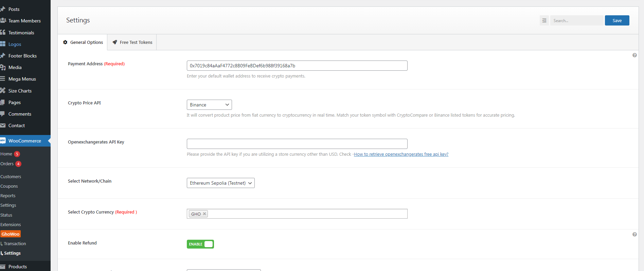Open the WooCommerce menu item
Viewport: 644px width, 271px height.
[25, 140]
